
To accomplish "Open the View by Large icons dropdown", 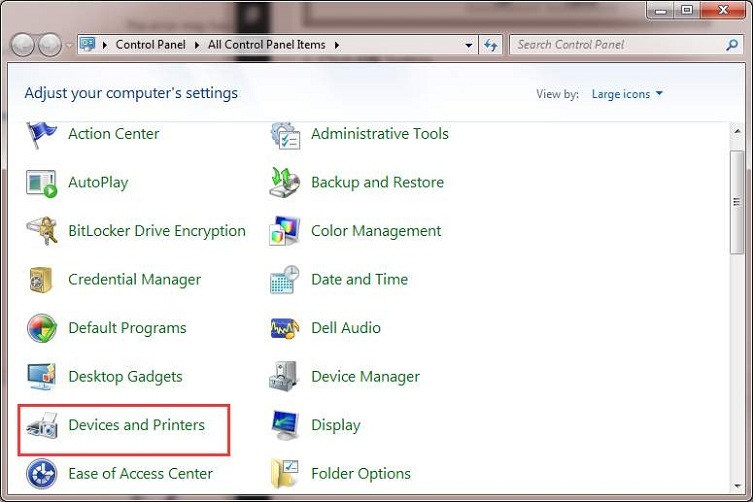I will [x=627, y=94].
